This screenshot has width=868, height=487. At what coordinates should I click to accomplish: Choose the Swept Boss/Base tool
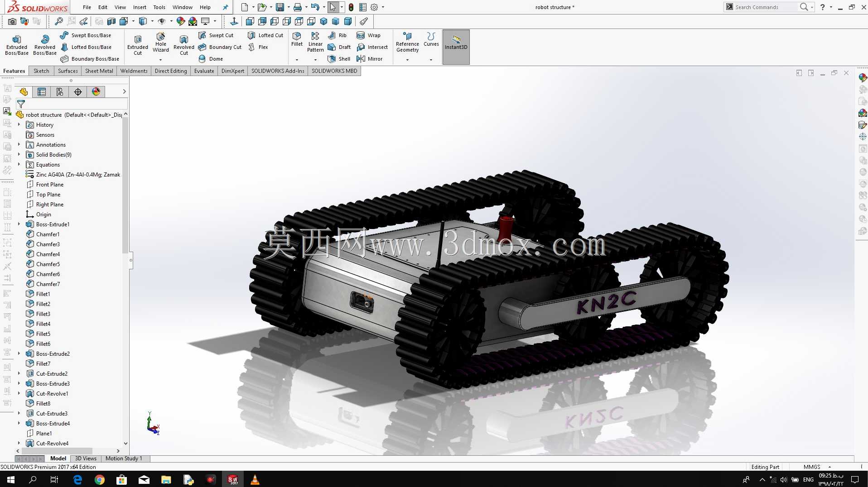pyautogui.click(x=86, y=35)
